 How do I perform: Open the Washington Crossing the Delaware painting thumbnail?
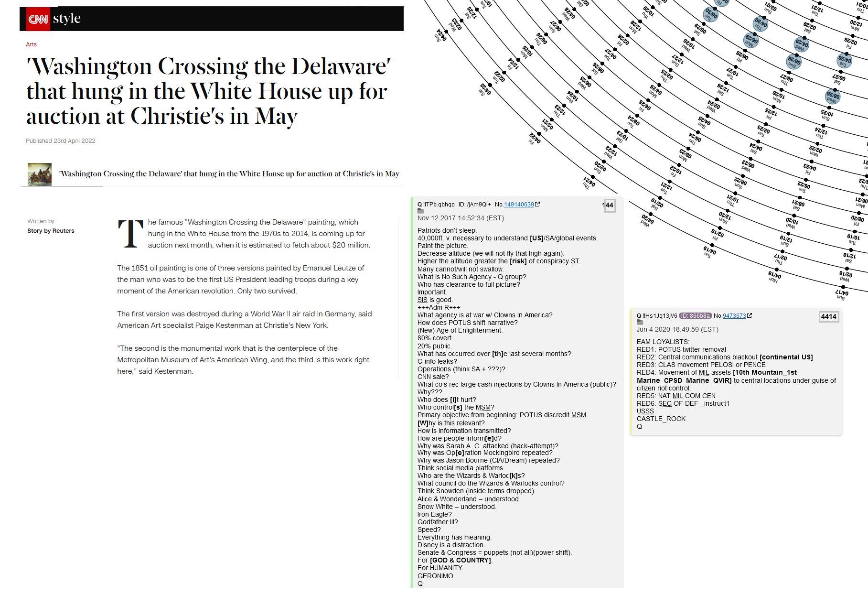[40, 174]
